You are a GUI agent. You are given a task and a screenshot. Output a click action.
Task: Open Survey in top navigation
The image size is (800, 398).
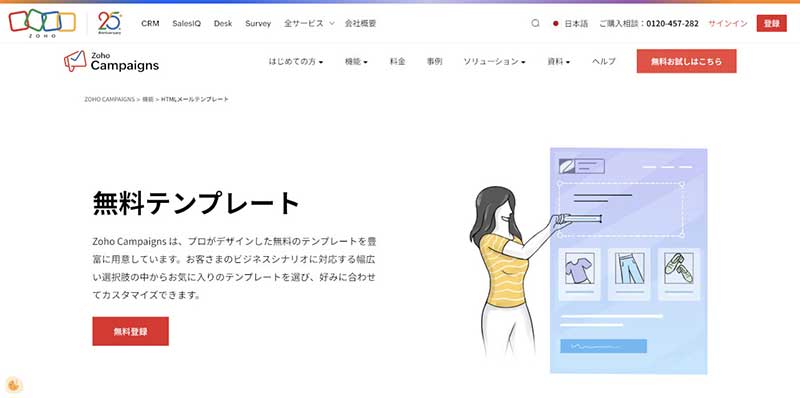pyautogui.click(x=258, y=23)
